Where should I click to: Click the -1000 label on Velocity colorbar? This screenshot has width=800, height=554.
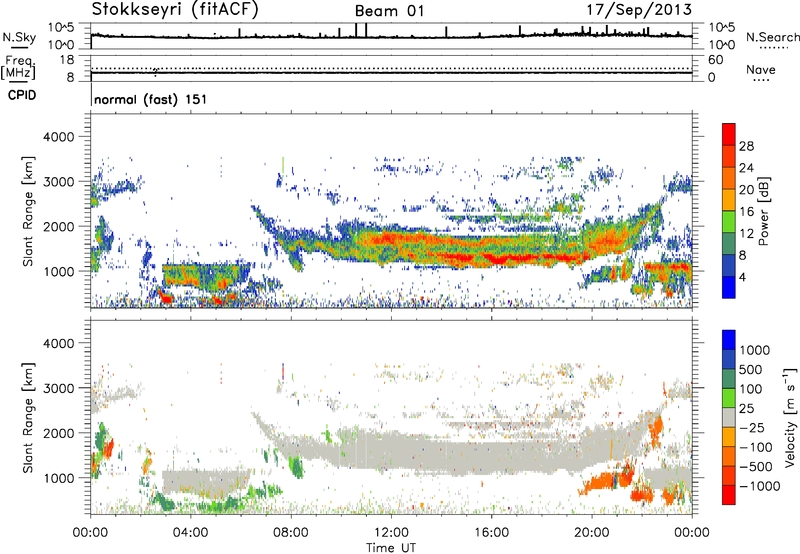coord(760,486)
